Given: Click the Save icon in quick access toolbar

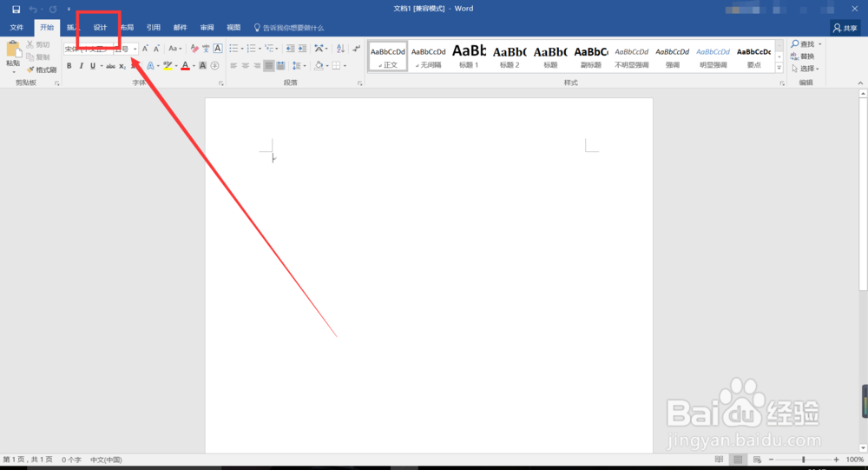Looking at the screenshot, I should [16, 9].
